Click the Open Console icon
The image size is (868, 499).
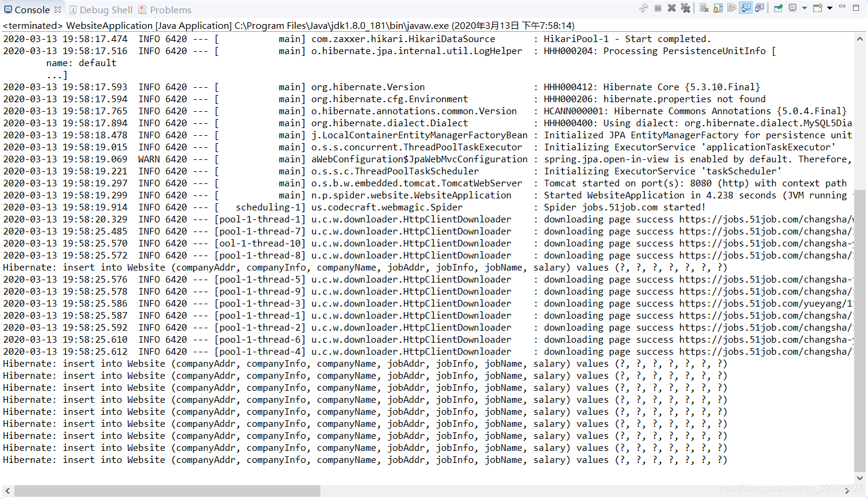[818, 8]
